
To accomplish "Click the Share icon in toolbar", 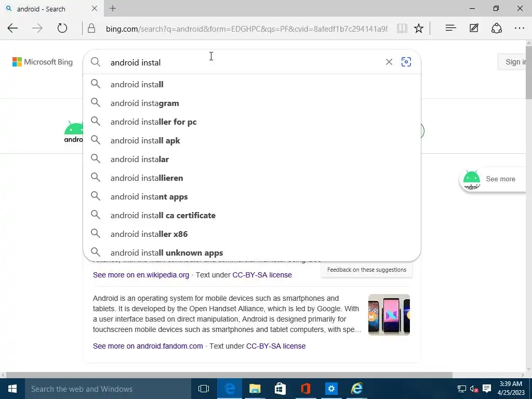I will (497, 28).
